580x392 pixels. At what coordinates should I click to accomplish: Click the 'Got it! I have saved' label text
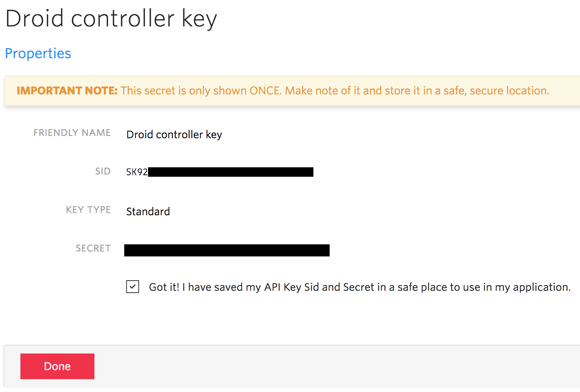(x=196, y=287)
